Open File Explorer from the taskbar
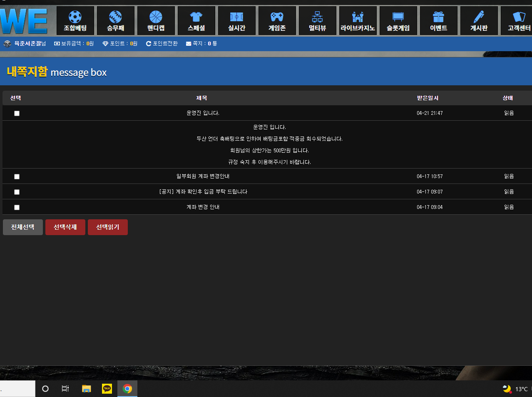 pyautogui.click(x=86, y=389)
